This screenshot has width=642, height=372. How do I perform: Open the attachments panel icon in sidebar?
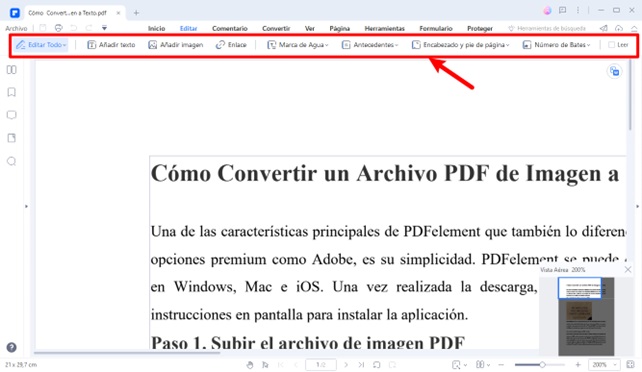coord(11,138)
